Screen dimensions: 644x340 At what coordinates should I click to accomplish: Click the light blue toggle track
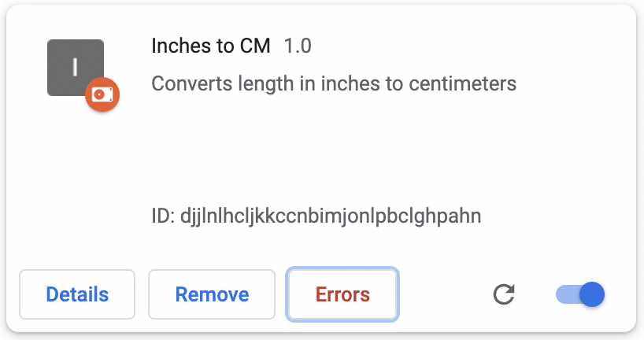pos(566,295)
